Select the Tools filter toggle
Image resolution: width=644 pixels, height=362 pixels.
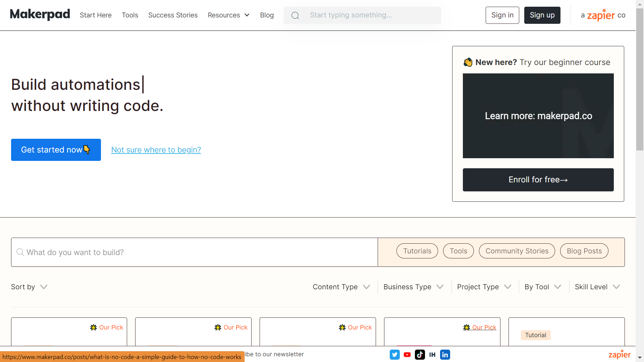459,251
